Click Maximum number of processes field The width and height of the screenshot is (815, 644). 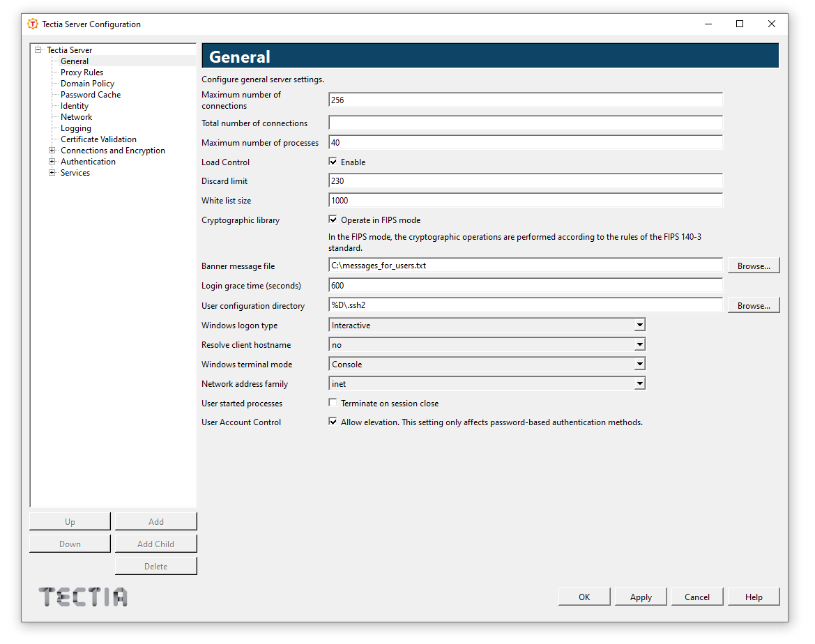526,142
